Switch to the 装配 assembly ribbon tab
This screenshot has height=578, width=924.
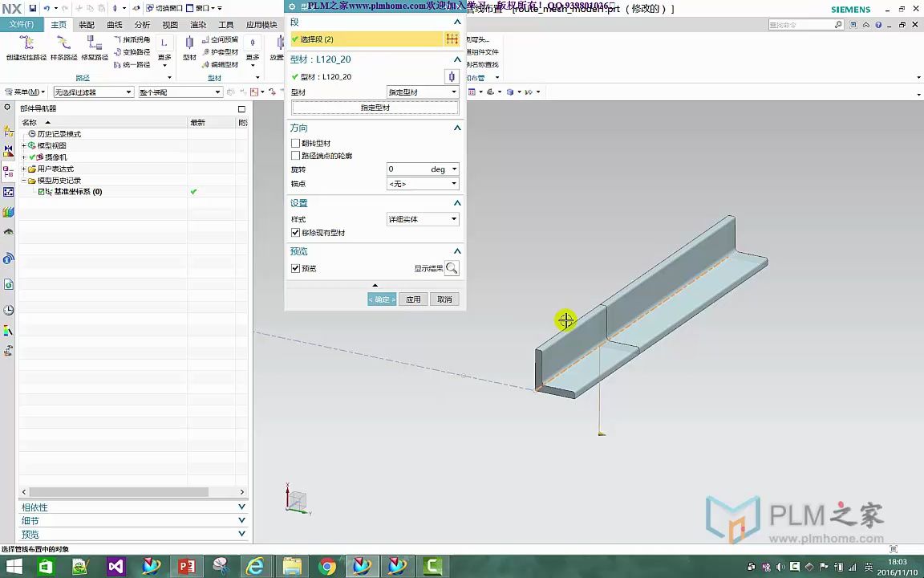pyautogui.click(x=87, y=25)
